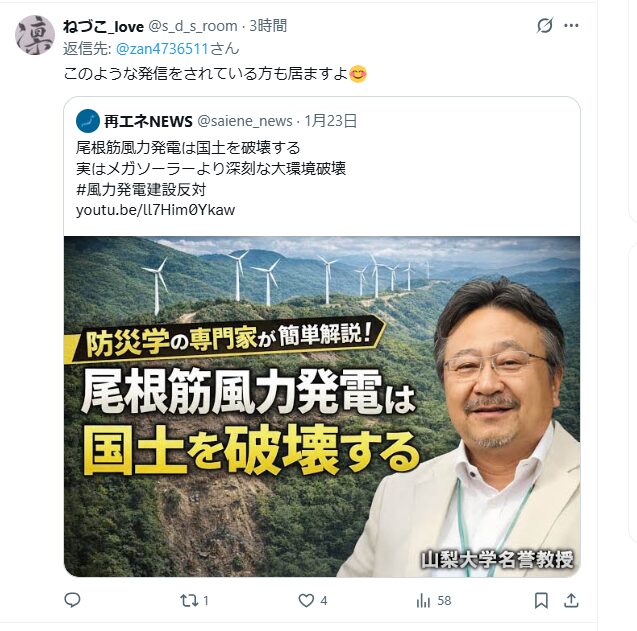Click the ねづこ_love display name

(104, 26)
